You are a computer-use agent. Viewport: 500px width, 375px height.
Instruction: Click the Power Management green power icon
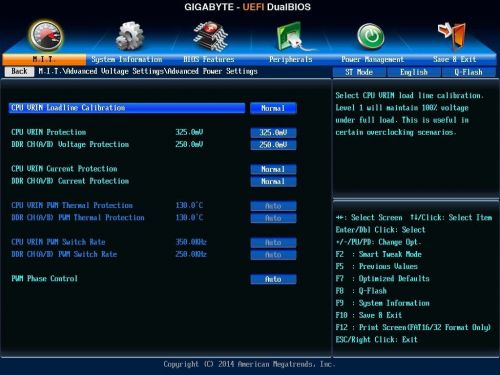pyautogui.click(x=370, y=36)
